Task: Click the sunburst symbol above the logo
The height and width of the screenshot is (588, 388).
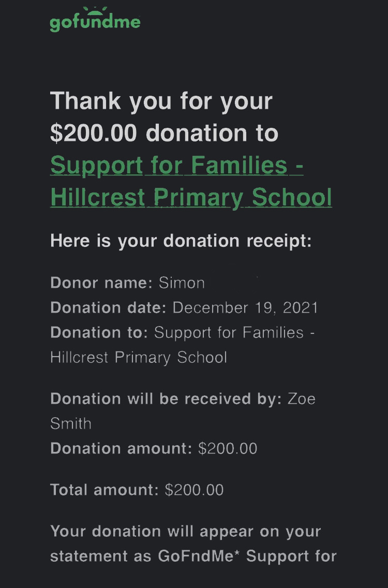Action: 95,10
